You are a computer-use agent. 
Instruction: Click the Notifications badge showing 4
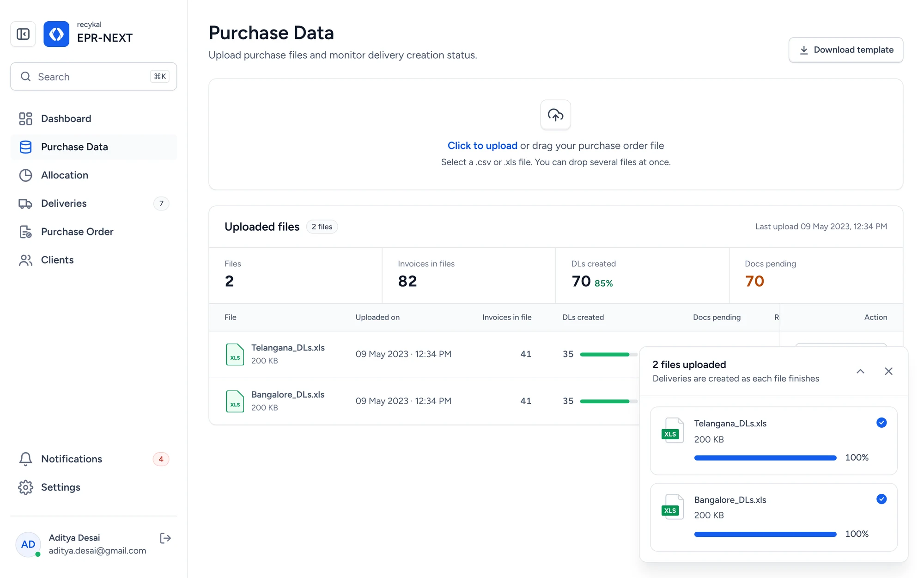click(x=161, y=459)
